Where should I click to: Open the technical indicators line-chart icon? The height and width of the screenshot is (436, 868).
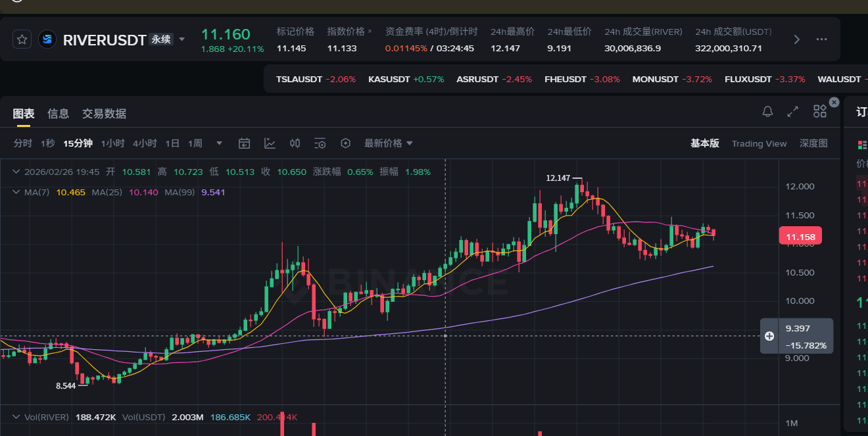point(270,143)
